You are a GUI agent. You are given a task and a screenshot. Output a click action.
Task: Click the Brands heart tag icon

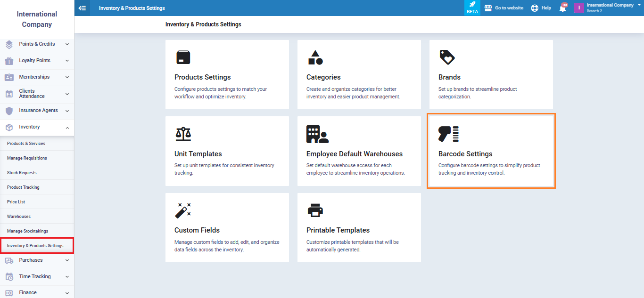click(x=447, y=57)
